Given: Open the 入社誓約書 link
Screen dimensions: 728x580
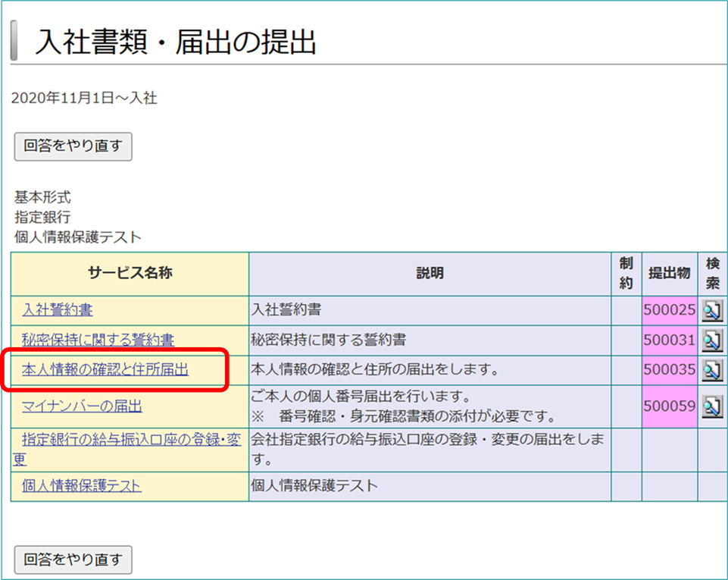Looking at the screenshot, I should pos(58,310).
